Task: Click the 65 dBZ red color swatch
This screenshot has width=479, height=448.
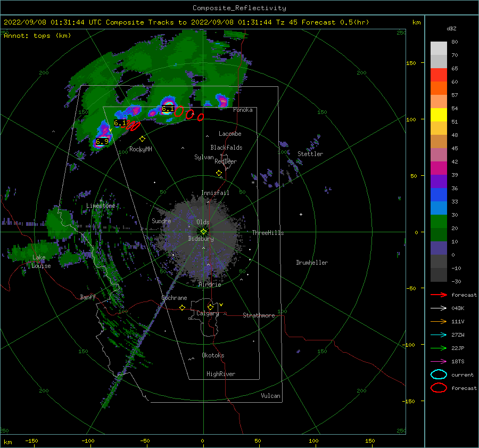Action: point(439,75)
